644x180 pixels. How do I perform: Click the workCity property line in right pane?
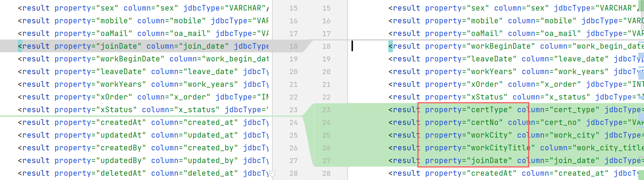point(495,135)
